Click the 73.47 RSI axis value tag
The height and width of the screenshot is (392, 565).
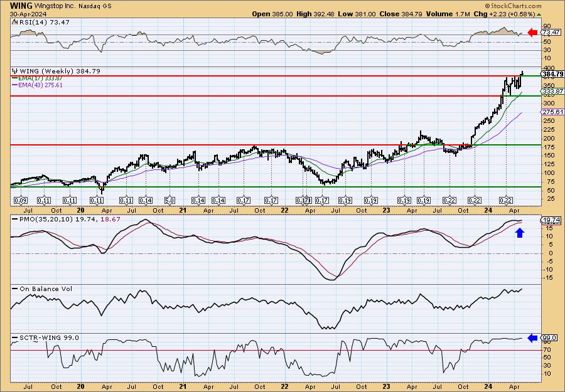[x=551, y=33]
